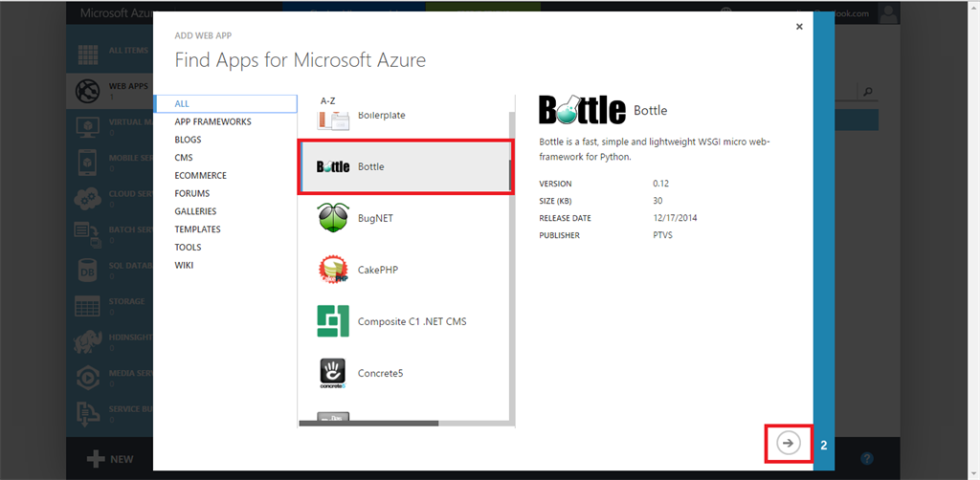Select BugNET app name
The width and height of the screenshot is (980, 480).
[375, 218]
